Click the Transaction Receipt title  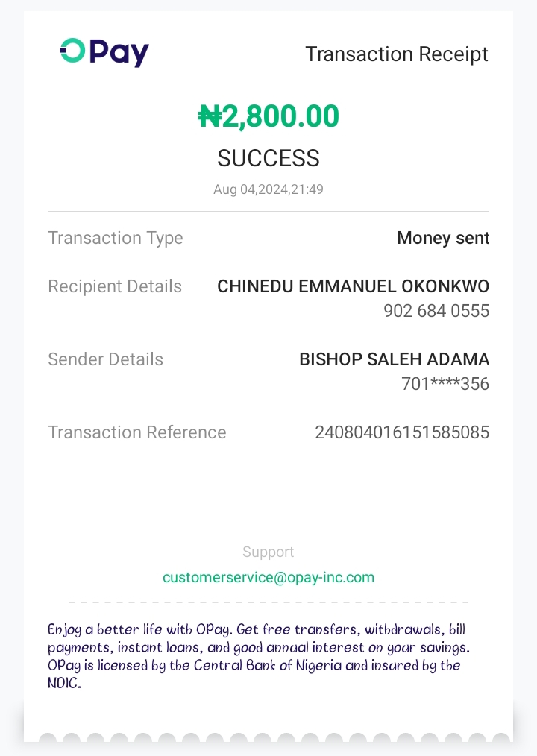coord(396,54)
